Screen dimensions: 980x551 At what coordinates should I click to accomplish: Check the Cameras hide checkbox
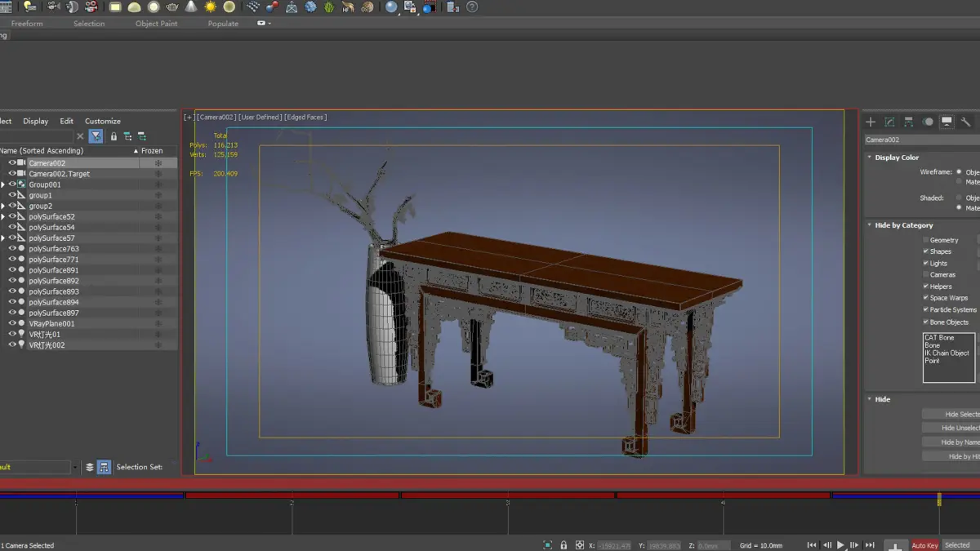click(x=925, y=274)
